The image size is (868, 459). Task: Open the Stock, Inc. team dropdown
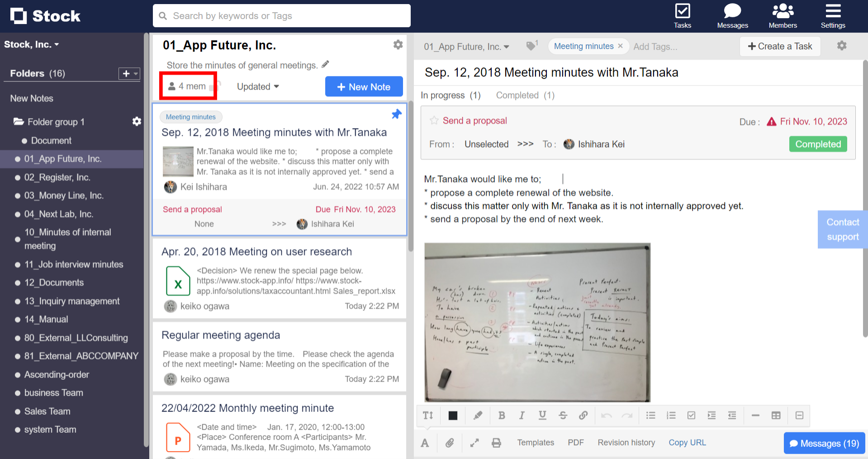coord(31,44)
